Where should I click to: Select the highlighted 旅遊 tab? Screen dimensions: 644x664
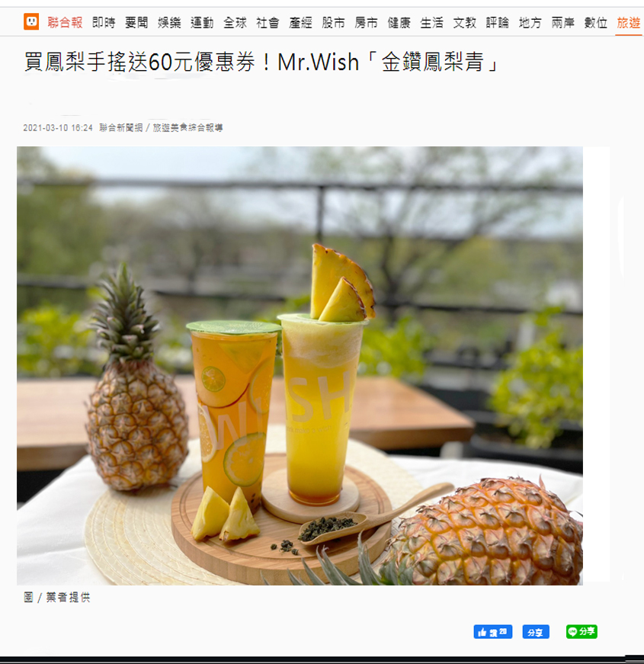(628, 22)
